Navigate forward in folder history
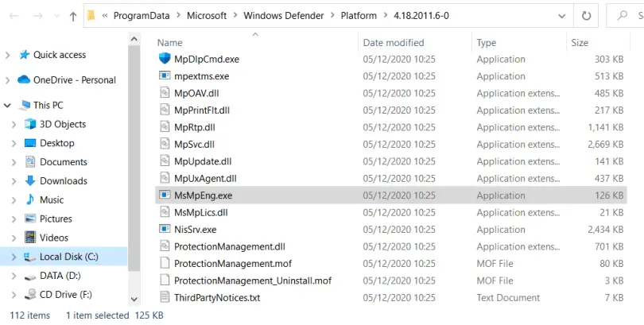Screen dimensions: 644x325 coord(38,16)
